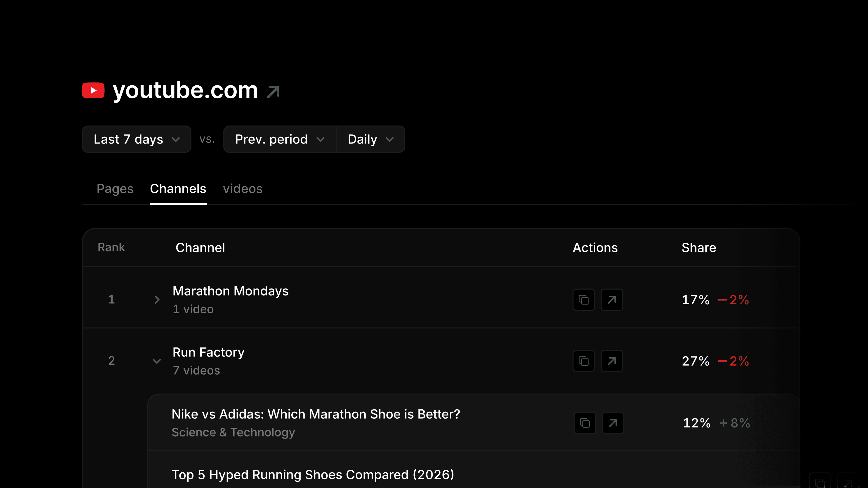Select the 12% share value
Viewport: 868px width, 488px height.
696,423
